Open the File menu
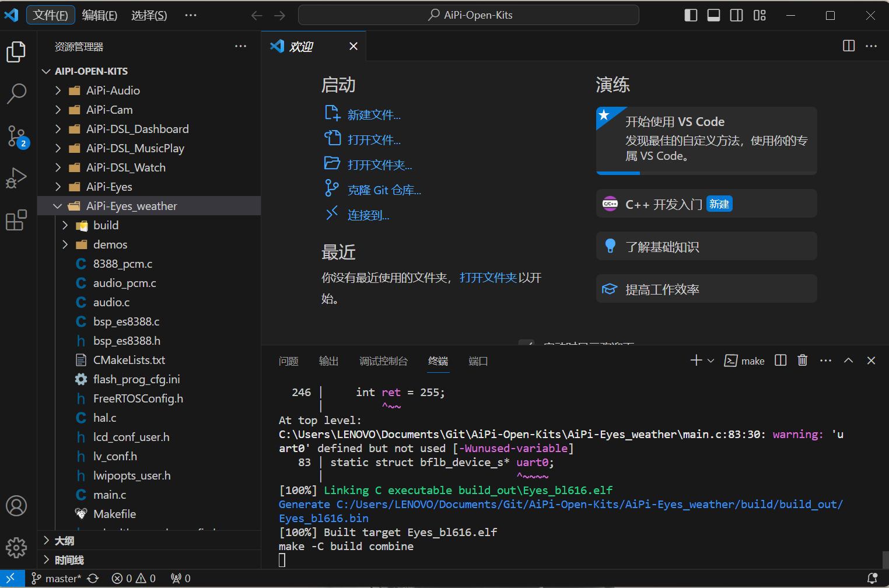The image size is (889, 588). pyautogui.click(x=50, y=15)
